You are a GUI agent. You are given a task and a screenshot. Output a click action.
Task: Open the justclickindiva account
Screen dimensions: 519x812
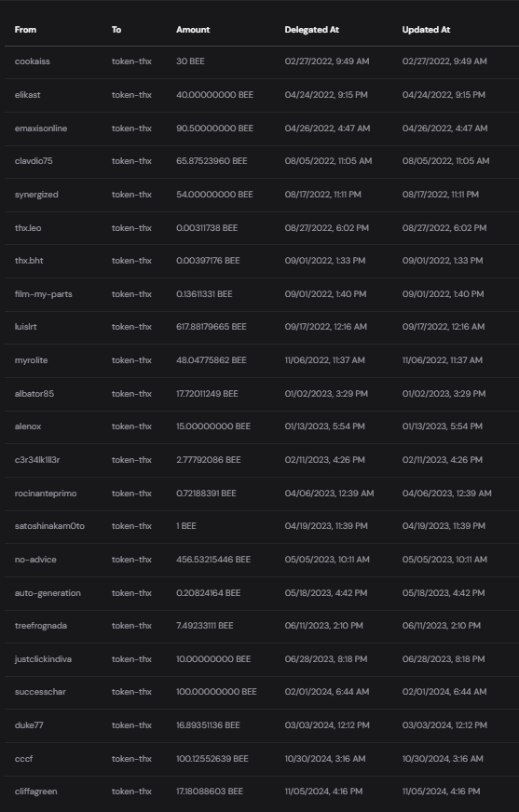click(43, 659)
